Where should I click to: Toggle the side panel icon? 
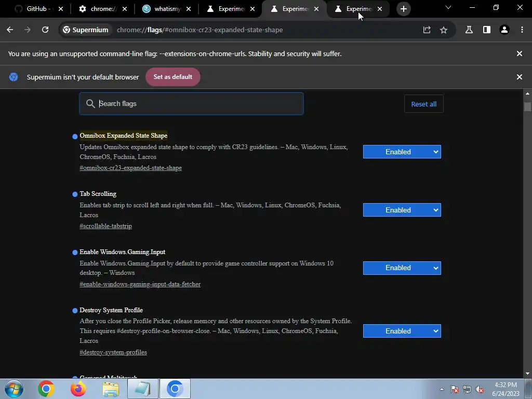486,30
